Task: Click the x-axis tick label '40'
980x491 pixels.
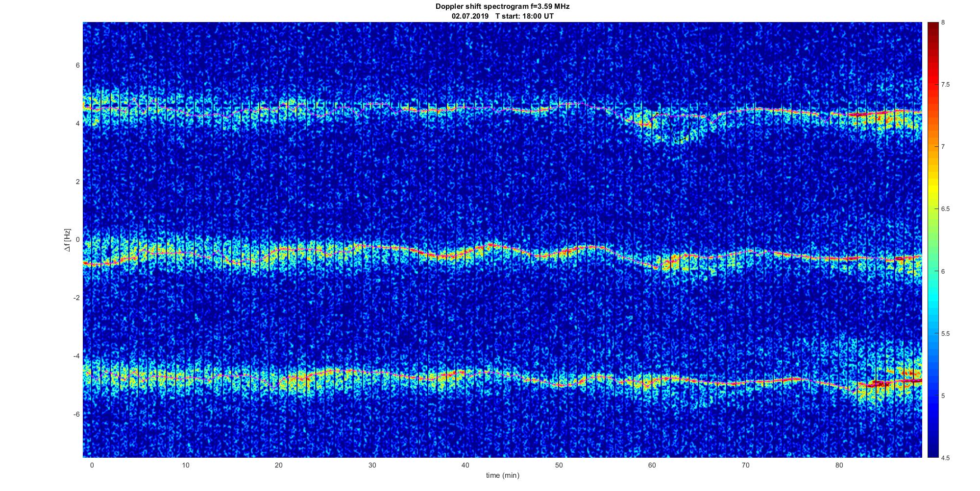Action: [x=465, y=465]
